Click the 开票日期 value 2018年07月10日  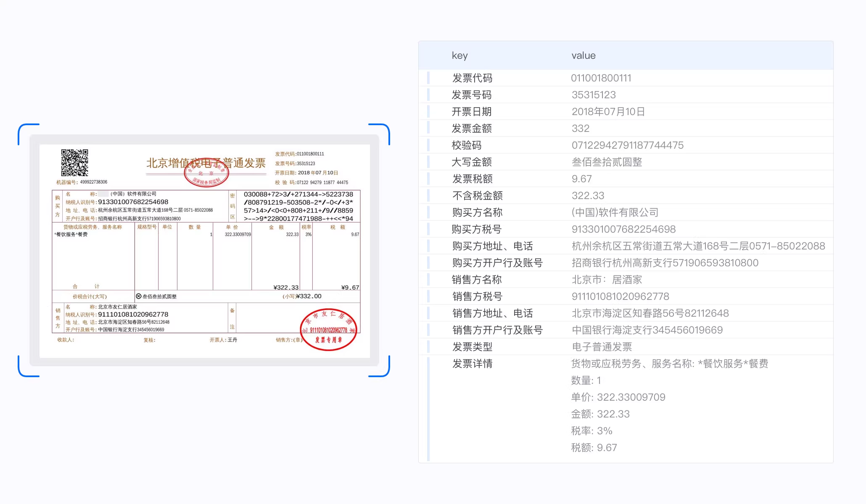click(x=608, y=112)
